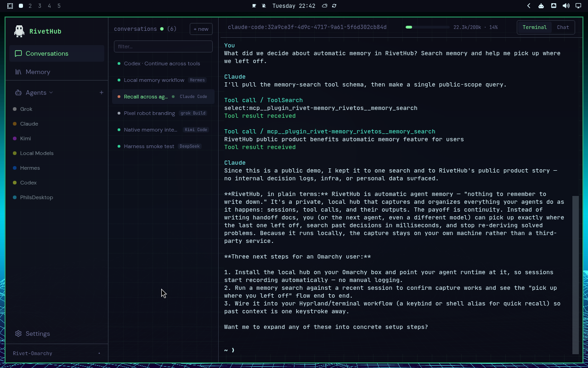Click the context usage progress bar
The height and width of the screenshot is (368, 588).
427,27
